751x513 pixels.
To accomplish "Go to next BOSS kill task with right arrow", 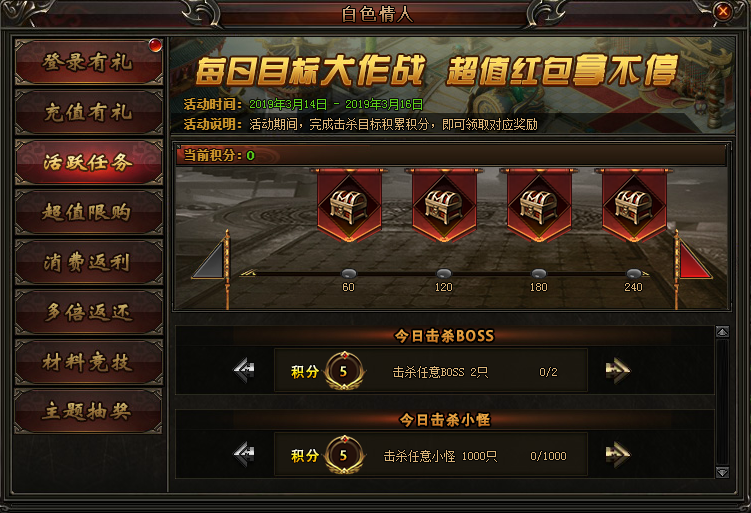I will click(x=617, y=370).
